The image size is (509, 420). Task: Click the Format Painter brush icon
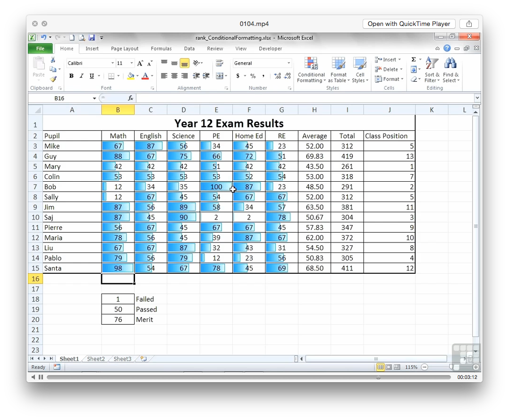pos(53,79)
